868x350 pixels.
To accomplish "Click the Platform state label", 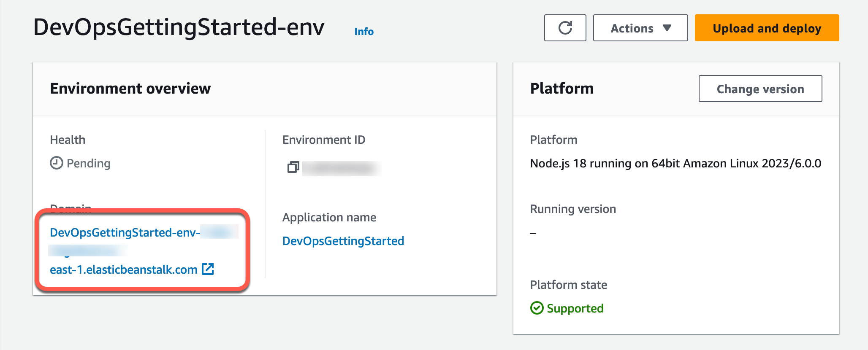I will (x=569, y=285).
